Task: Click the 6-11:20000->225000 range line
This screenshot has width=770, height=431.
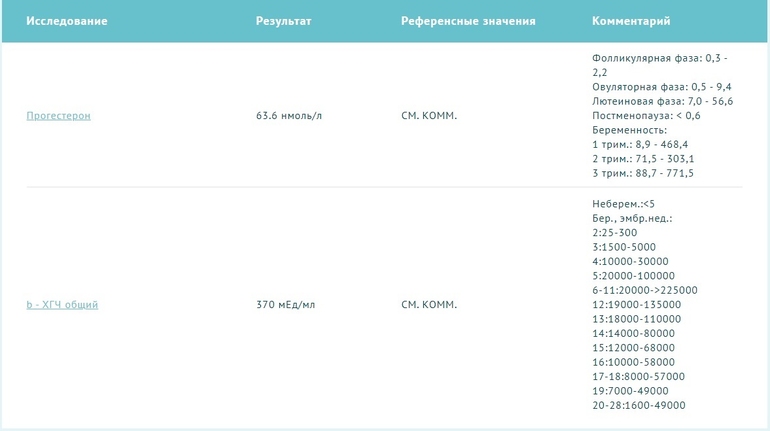Action: 644,290
